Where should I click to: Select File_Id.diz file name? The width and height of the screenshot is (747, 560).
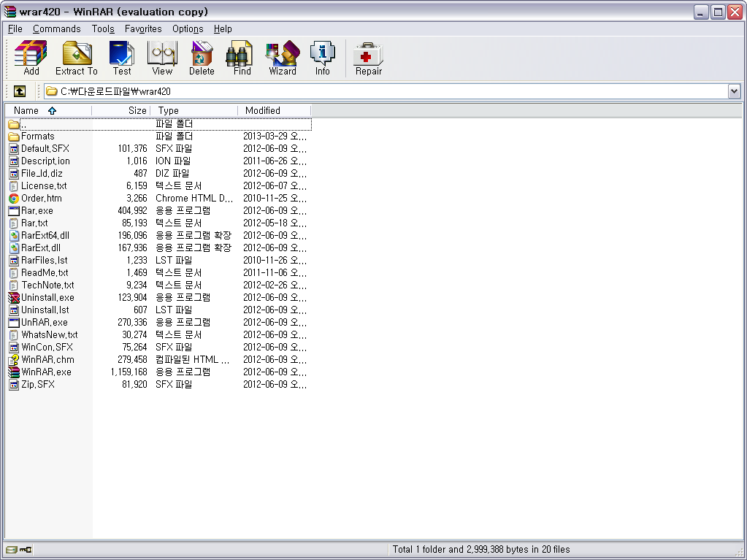click(42, 173)
